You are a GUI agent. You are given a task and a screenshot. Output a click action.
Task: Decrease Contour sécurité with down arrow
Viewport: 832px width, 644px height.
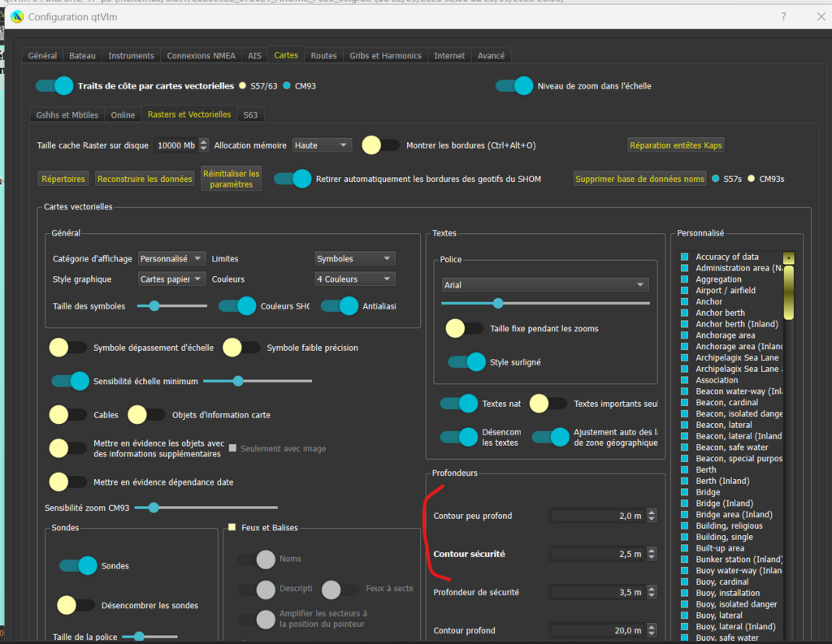[x=651, y=558]
